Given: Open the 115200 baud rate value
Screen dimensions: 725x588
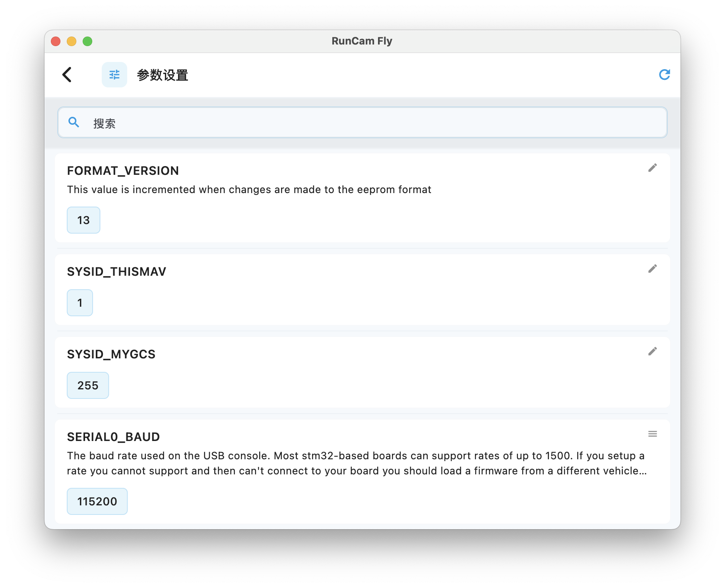Looking at the screenshot, I should (x=97, y=501).
